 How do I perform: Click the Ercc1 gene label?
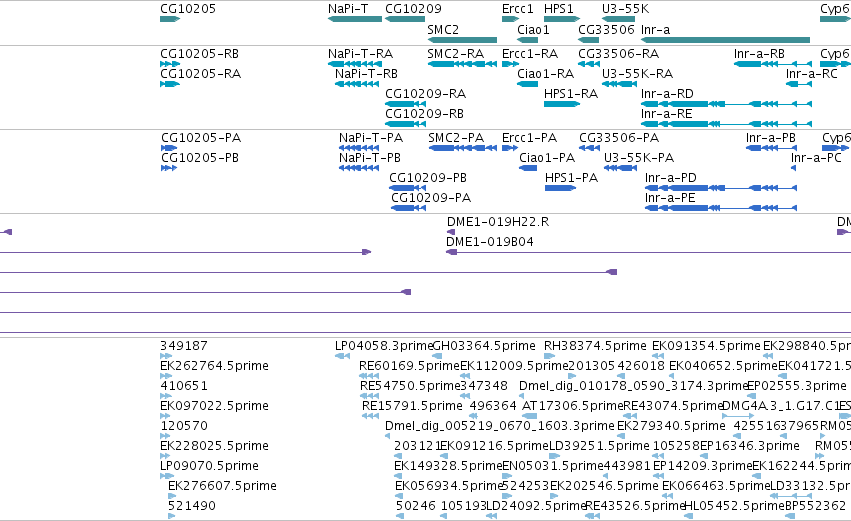pos(518,9)
